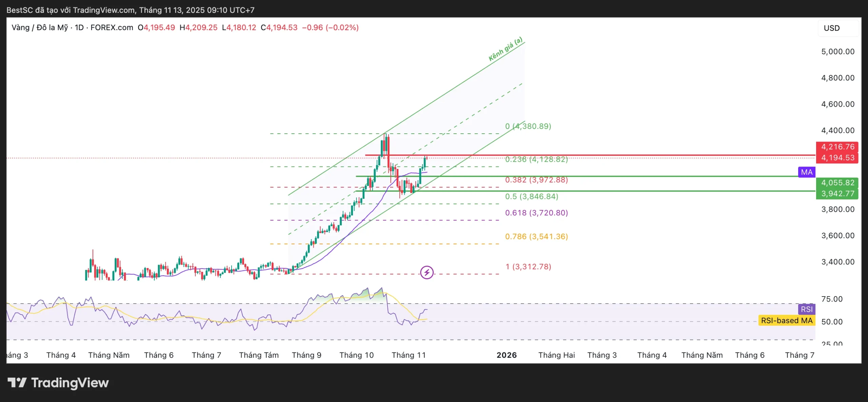Screen dimensions: 868x402
Task: Click the 2026 label on the time axis
Action: point(507,355)
